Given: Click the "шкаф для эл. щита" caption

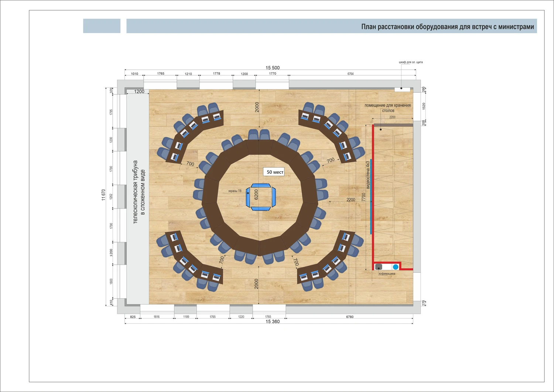Looking at the screenshot, I should [411, 62].
